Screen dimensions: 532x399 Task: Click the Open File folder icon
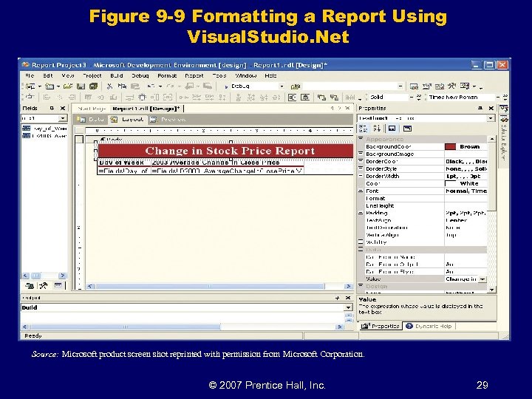68,86
